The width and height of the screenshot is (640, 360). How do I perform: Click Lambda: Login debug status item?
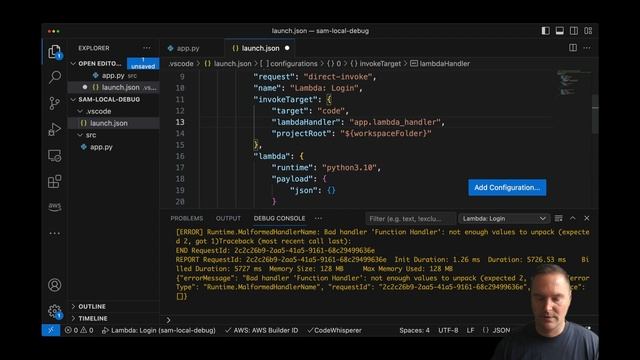[158, 330]
